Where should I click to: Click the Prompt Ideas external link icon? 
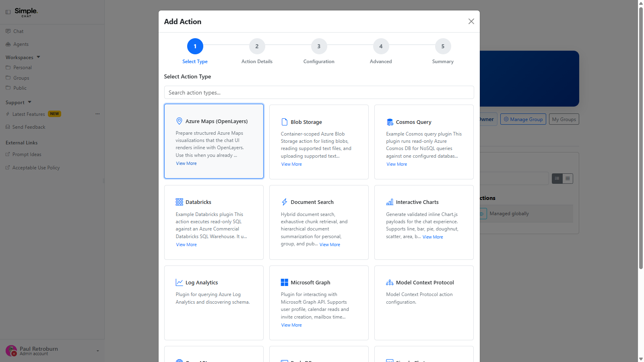(8, 154)
